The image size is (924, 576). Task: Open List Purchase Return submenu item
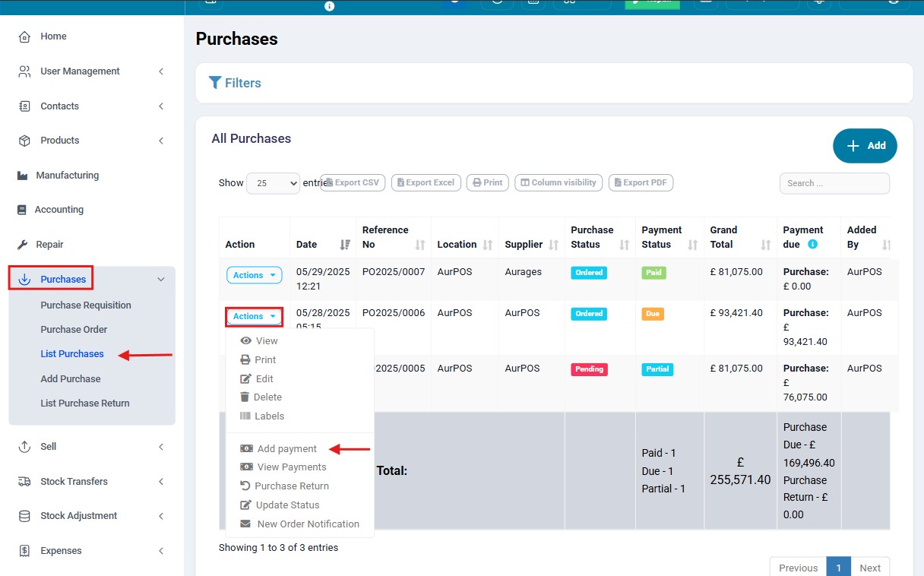click(85, 404)
